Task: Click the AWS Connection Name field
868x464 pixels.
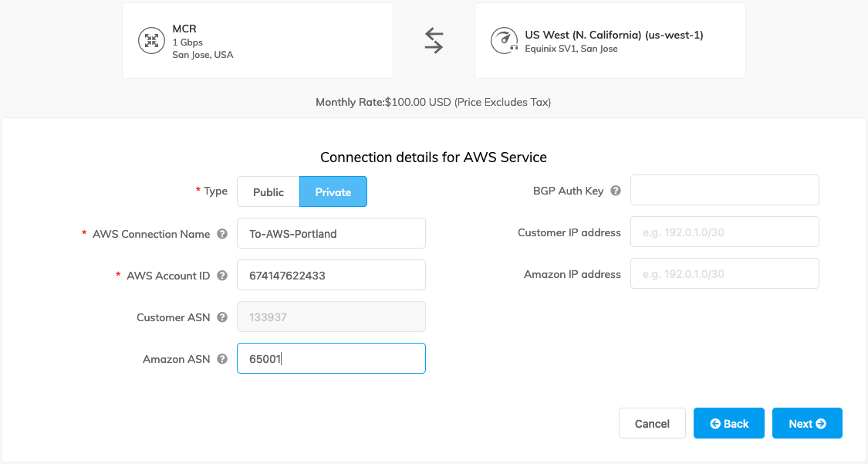Action: (331, 233)
